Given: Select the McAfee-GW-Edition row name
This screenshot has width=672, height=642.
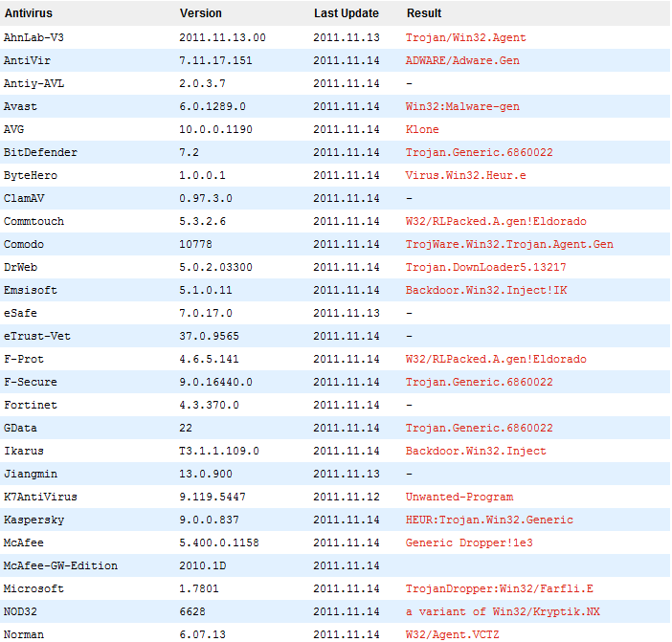Looking at the screenshot, I should tap(60, 566).
